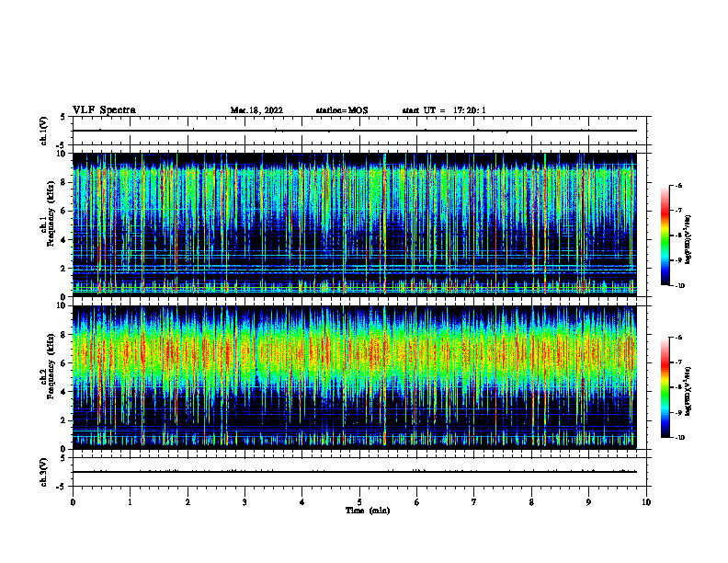
Task: Click the "3" minute tick on the time axis
Action: click(245, 502)
